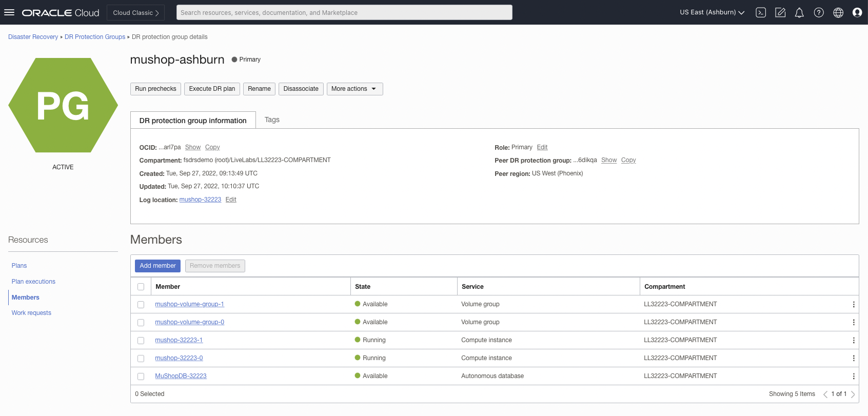Select the mushop-32223-1 row checkbox
Screen dimensions: 868x416
coord(141,341)
